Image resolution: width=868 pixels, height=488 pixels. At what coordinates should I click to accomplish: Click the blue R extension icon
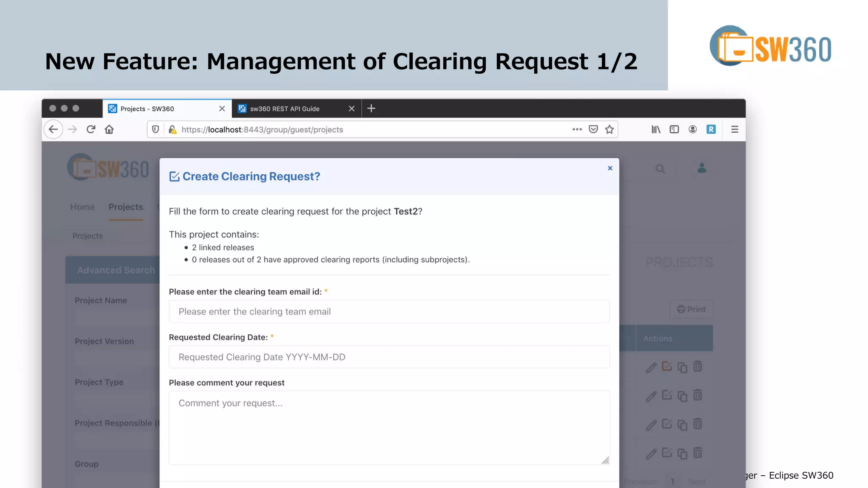point(711,129)
